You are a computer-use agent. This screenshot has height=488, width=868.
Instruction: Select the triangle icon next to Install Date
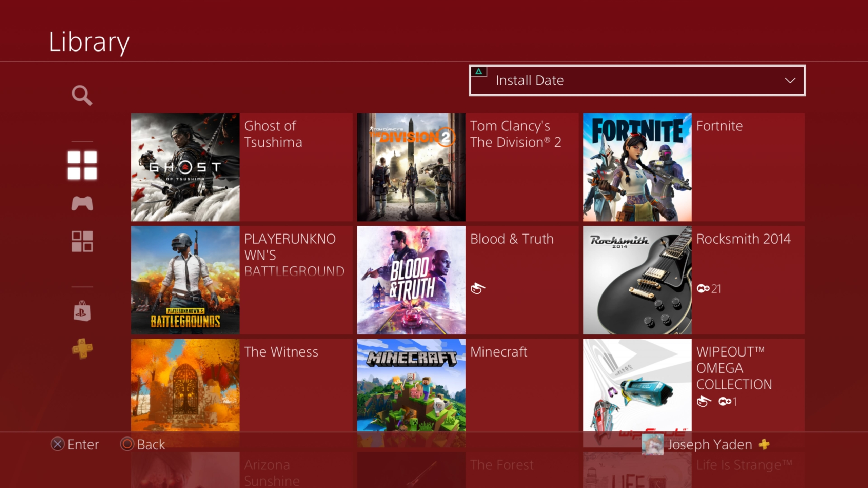479,72
